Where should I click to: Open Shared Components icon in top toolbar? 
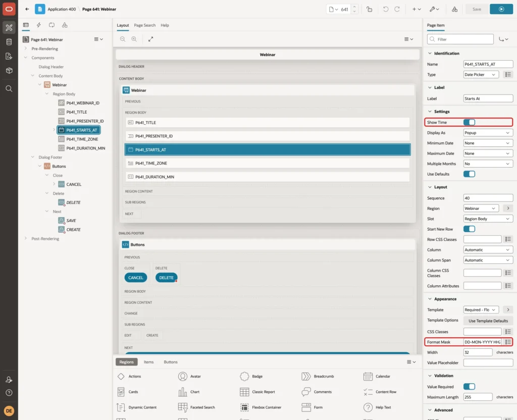pos(454,9)
